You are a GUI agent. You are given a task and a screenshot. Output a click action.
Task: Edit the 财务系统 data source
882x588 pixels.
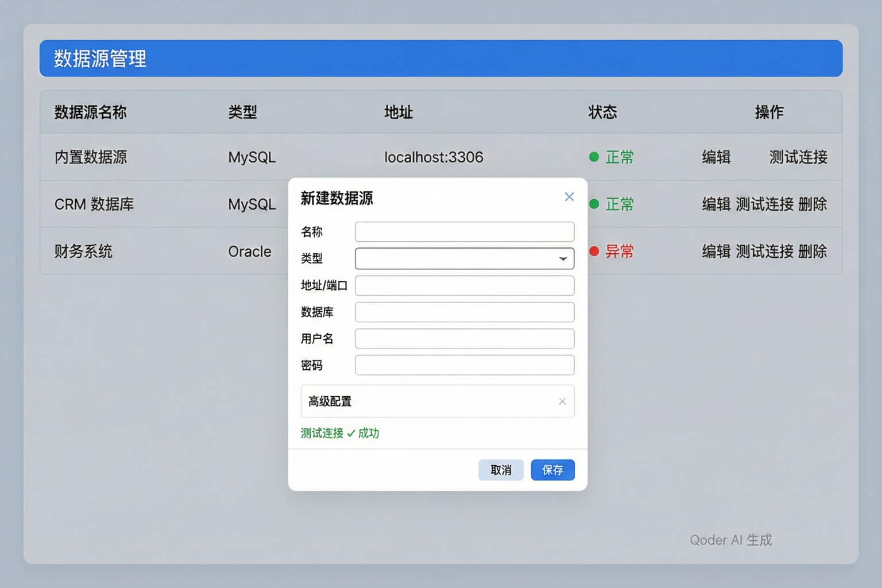click(x=716, y=252)
